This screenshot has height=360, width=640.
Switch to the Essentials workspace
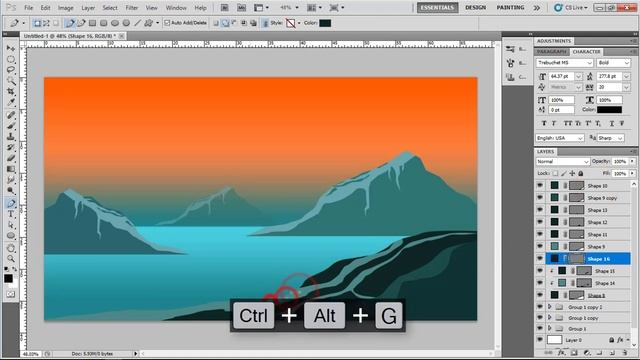coord(437,8)
